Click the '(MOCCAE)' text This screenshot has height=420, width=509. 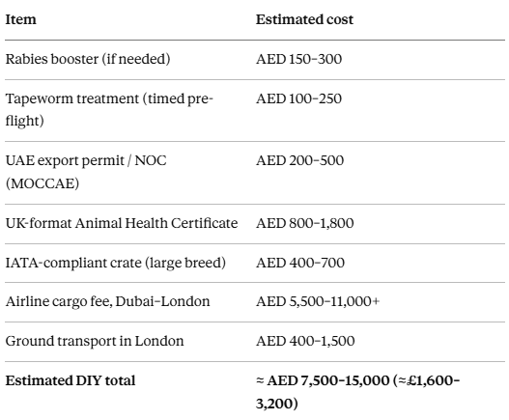(42, 183)
